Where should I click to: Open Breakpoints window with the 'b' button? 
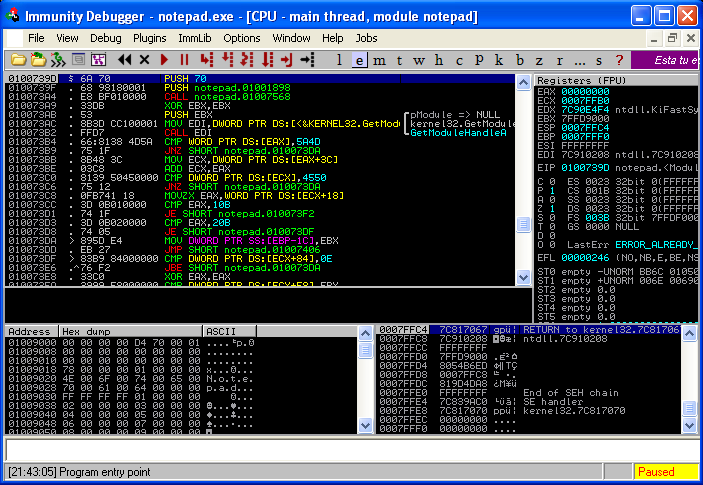click(x=521, y=59)
